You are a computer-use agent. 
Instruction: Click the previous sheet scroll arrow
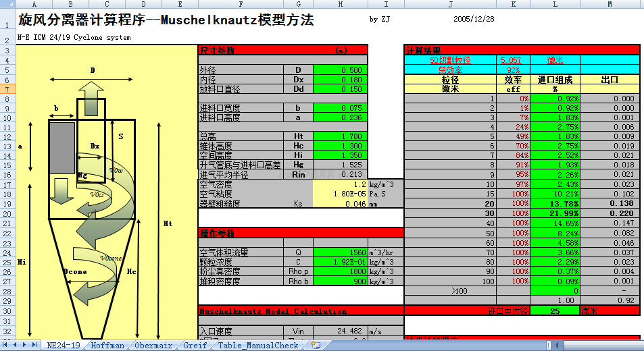coord(16,345)
